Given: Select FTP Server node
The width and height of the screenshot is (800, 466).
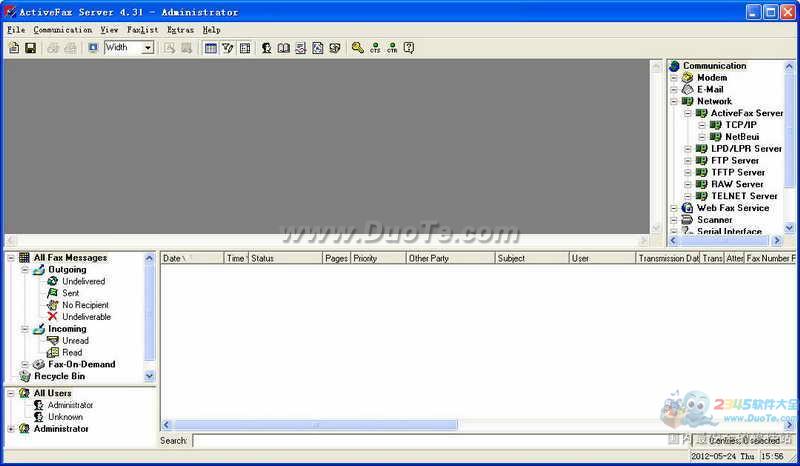Looking at the screenshot, I should click(x=735, y=160).
